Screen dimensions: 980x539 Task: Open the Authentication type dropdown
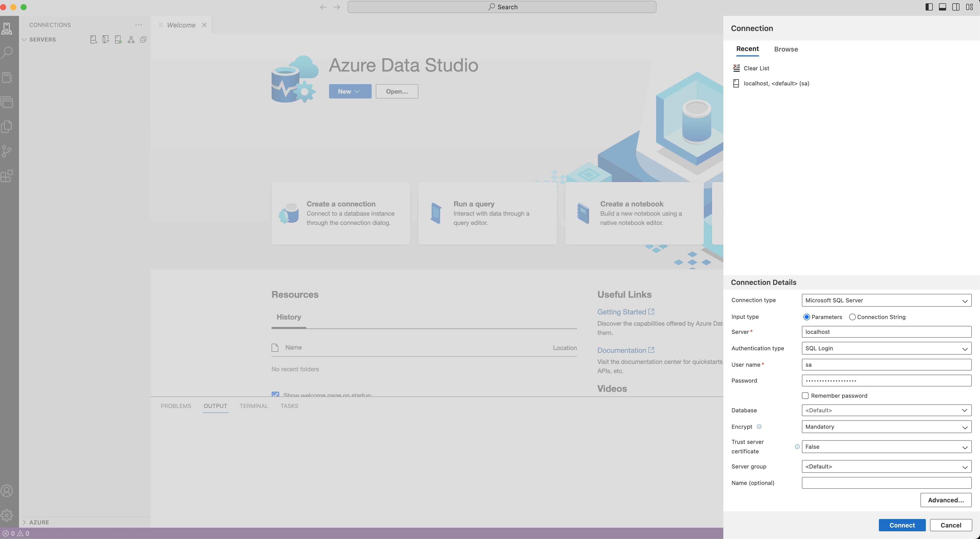886,348
